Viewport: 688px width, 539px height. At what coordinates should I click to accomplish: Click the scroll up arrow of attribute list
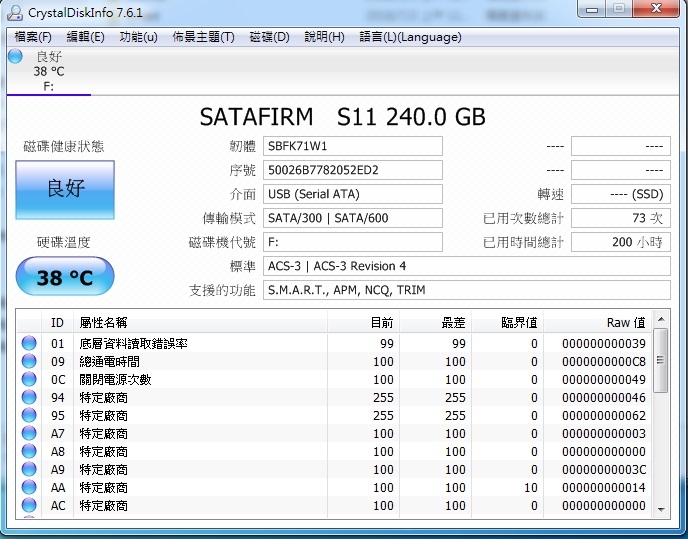pos(661,319)
